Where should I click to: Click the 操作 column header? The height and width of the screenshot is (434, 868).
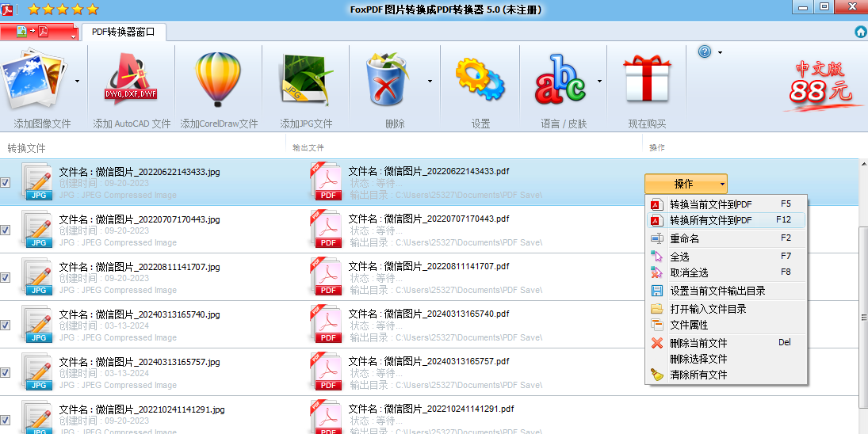[x=656, y=148]
